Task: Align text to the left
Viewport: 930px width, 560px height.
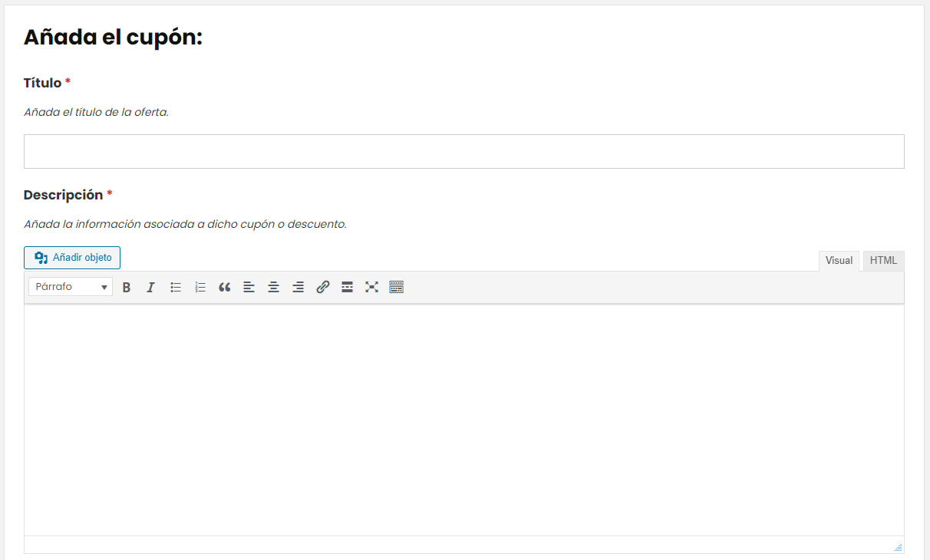Action: point(249,287)
